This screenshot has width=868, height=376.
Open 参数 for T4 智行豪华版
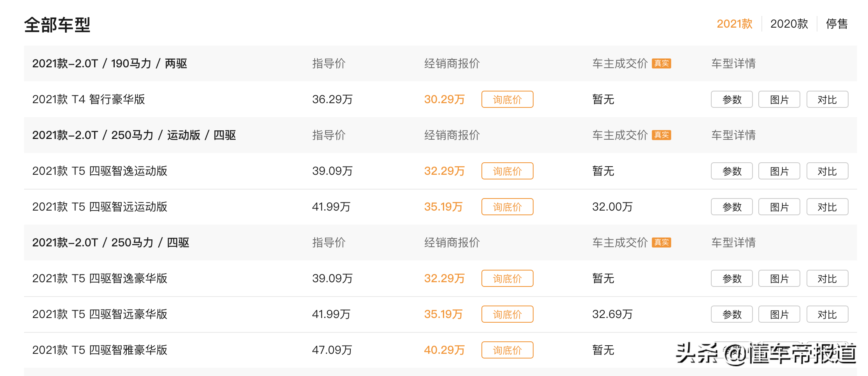point(732,99)
